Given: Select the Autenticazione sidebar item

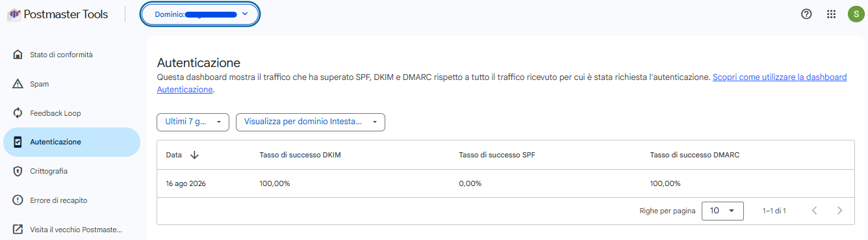Looking at the screenshot, I should pos(71,142).
